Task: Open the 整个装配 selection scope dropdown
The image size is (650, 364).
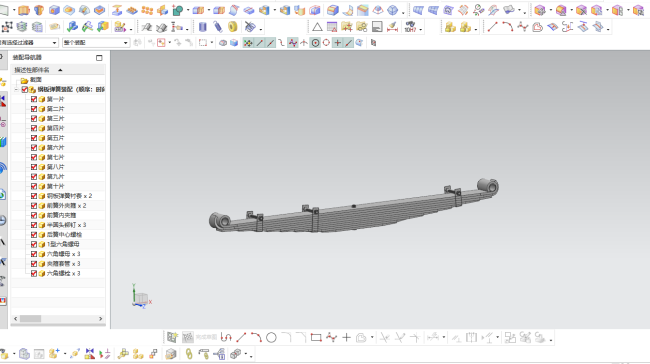Action: point(96,43)
